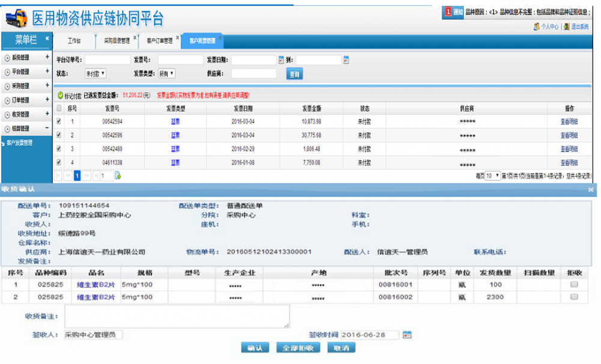Collapse the 菜单栏 sidebar with double-arrow
601x364 pixels.
coord(47,38)
